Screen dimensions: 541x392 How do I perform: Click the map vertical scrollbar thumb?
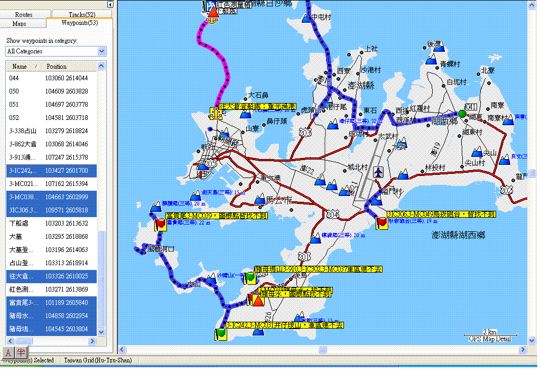click(531, 173)
